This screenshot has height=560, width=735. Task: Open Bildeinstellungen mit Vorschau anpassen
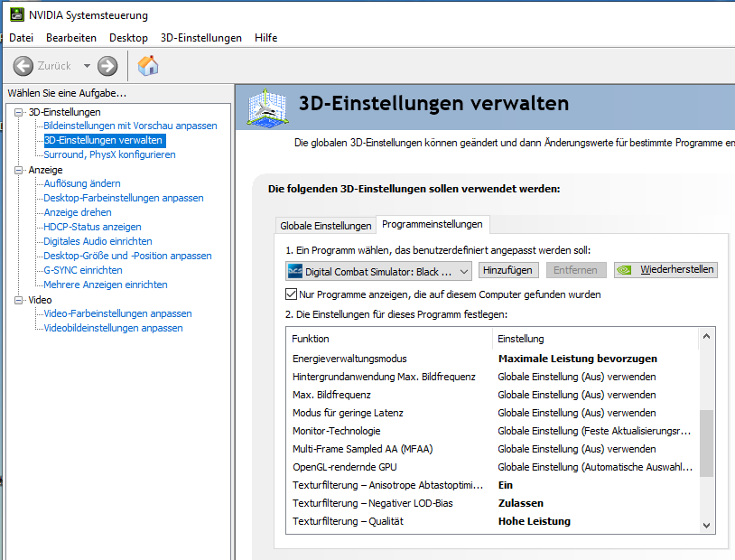click(x=130, y=126)
